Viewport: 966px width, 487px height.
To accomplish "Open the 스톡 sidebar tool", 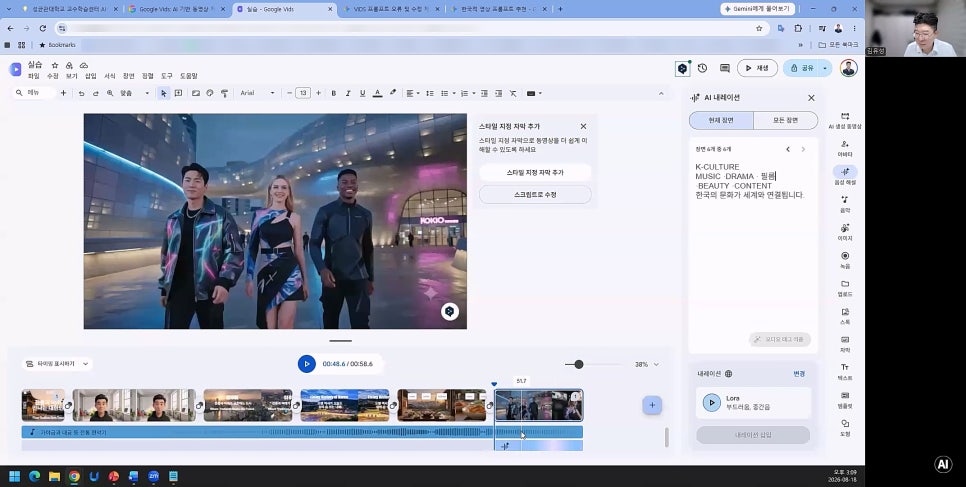I will tap(845, 316).
